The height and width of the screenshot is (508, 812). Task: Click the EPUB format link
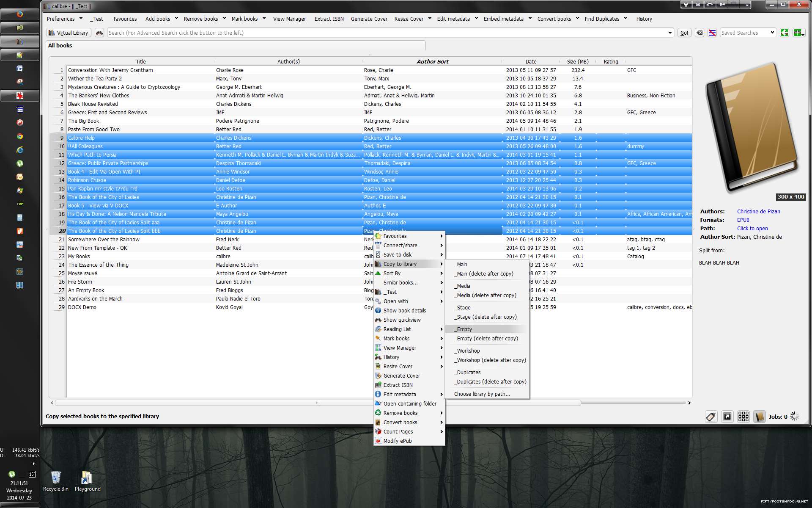(743, 220)
